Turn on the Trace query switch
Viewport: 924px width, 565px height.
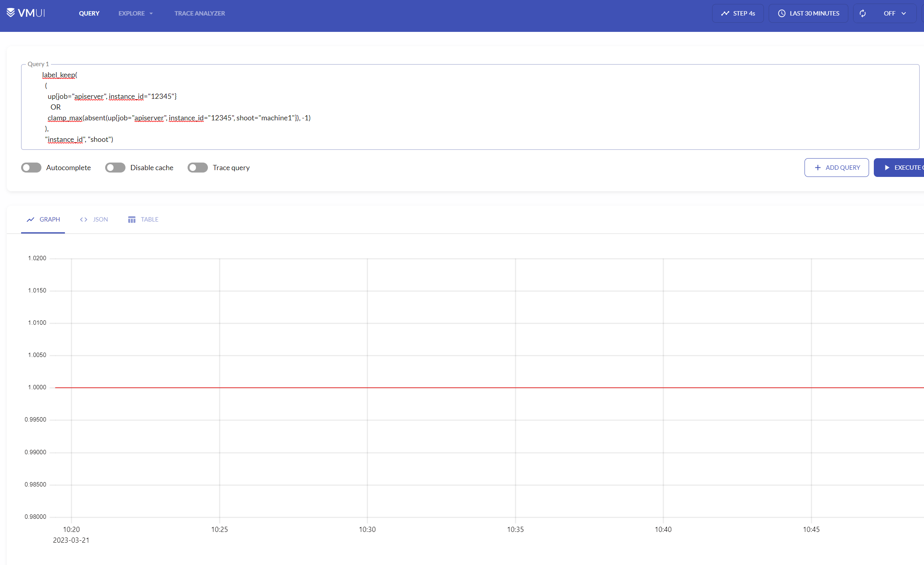[198, 167]
